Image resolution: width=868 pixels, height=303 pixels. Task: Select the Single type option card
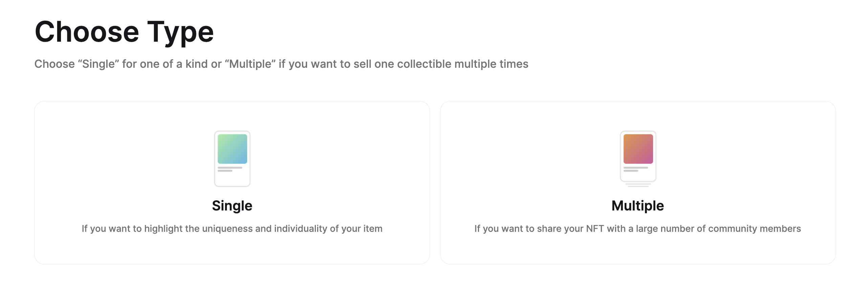tap(232, 183)
